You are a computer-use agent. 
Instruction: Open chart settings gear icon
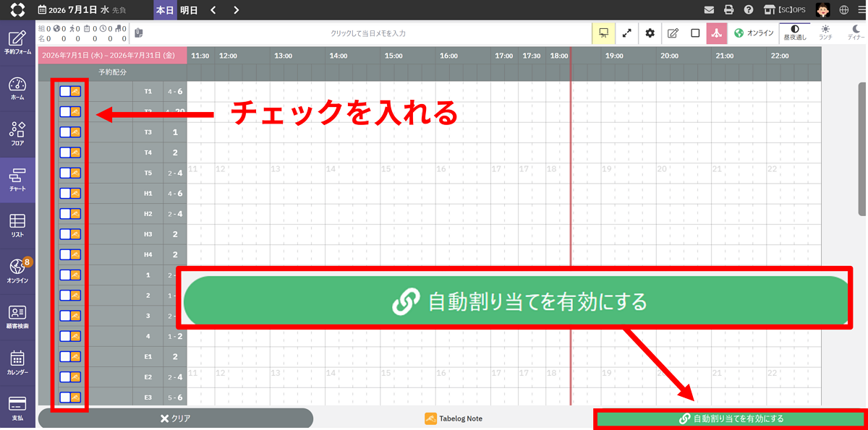point(650,33)
